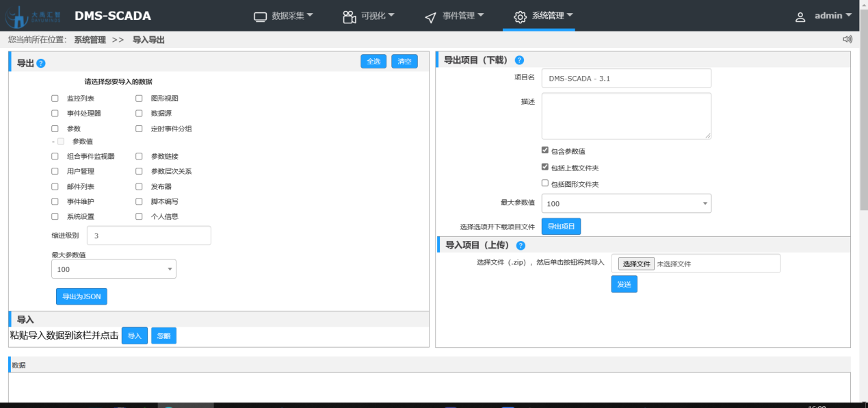Click the 选择文件 file chooser button
The height and width of the screenshot is (408, 868).
pos(636,264)
